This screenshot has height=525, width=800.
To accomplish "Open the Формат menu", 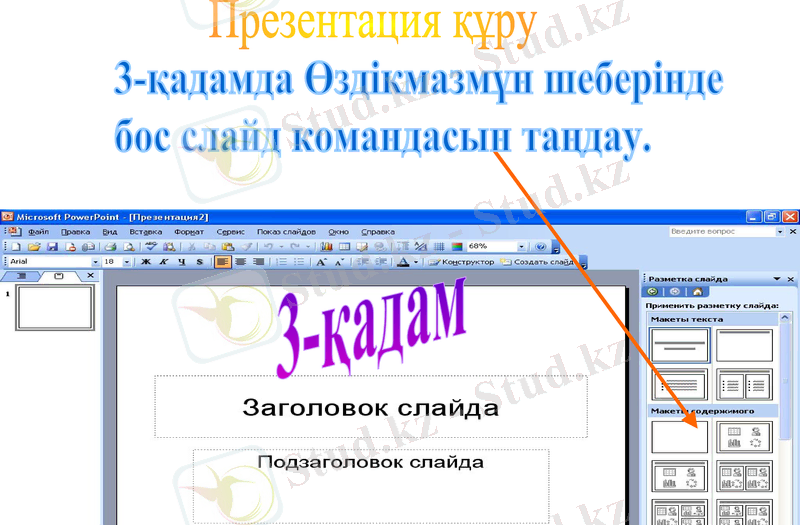I will [189, 232].
